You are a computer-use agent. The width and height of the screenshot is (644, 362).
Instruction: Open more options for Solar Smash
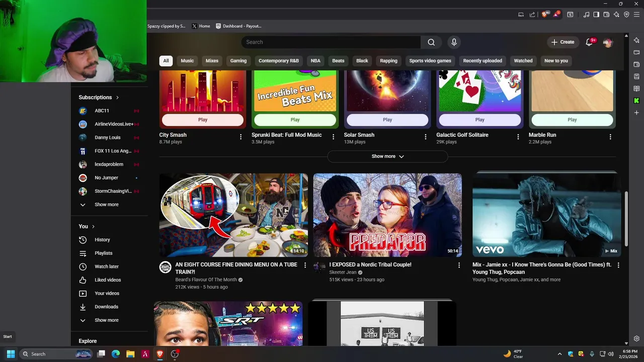click(426, 137)
